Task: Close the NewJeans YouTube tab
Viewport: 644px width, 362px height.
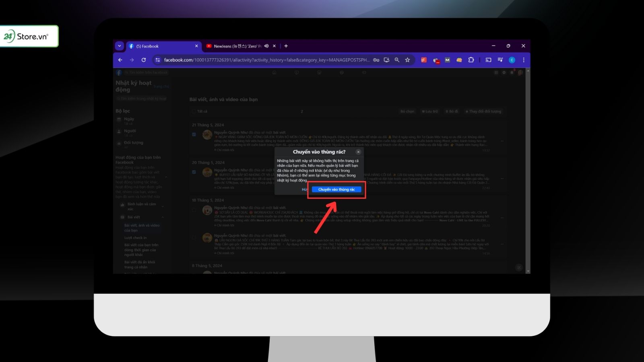Action: (x=274, y=46)
